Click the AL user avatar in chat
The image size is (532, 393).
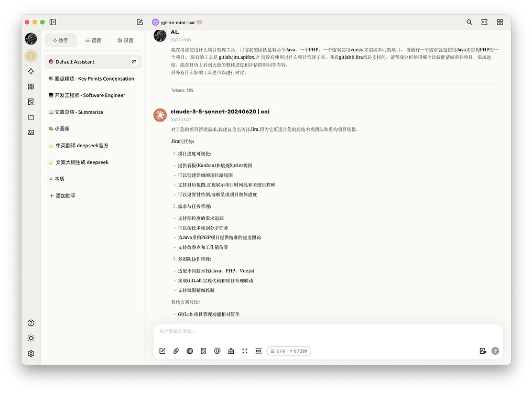click(160, 35)
